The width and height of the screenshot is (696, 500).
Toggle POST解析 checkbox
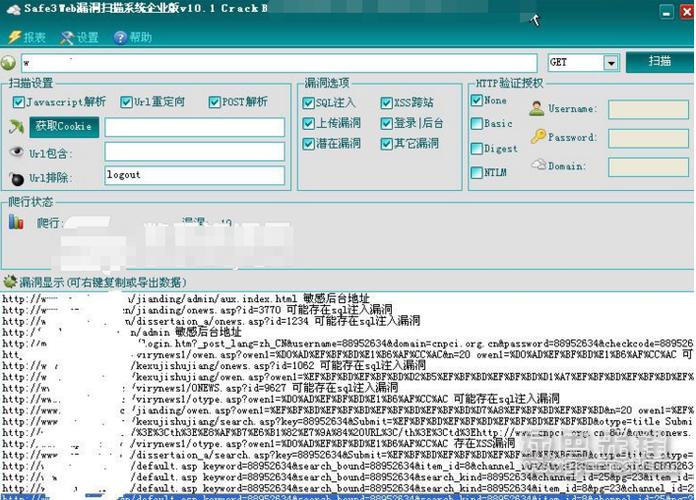pyautogui.click(x=214, y=102)
